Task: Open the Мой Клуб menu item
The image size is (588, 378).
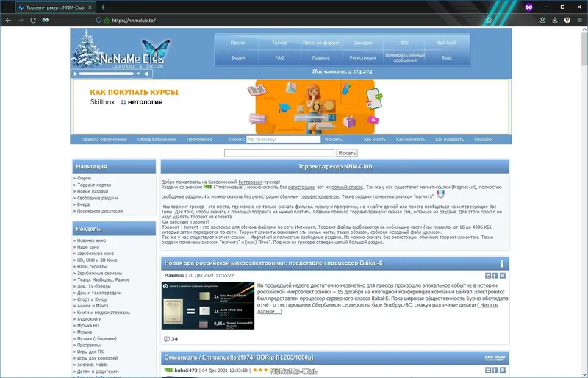Action: (446, 43)
